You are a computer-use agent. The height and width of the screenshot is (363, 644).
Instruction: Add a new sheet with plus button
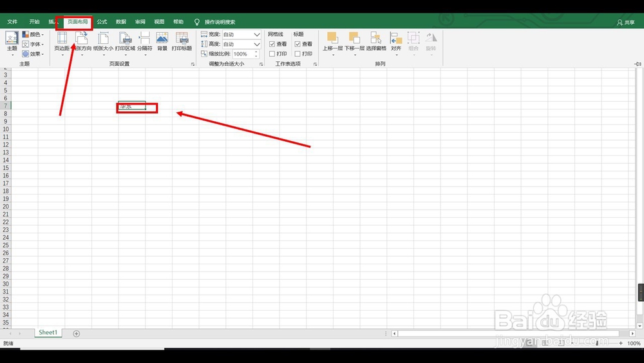(77, 334)
